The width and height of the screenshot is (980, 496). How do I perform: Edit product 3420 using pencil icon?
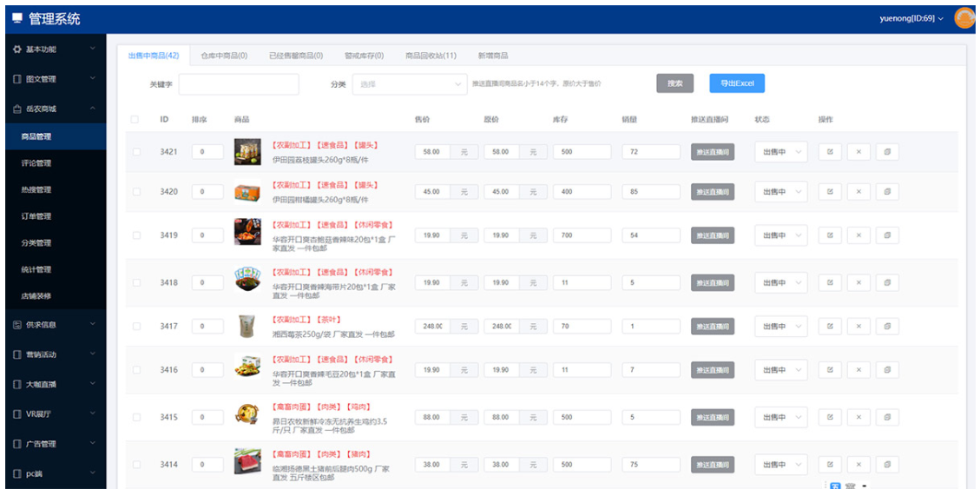point(829,192)
